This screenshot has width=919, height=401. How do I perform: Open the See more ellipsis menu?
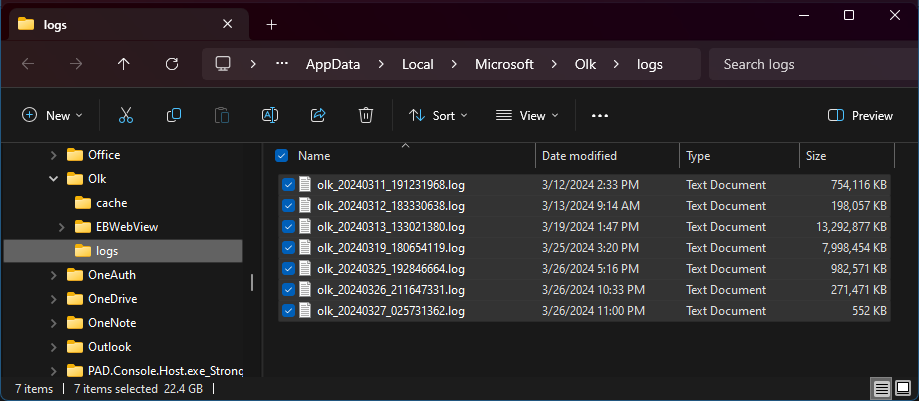pyautogui.click(x=600, y=116)
